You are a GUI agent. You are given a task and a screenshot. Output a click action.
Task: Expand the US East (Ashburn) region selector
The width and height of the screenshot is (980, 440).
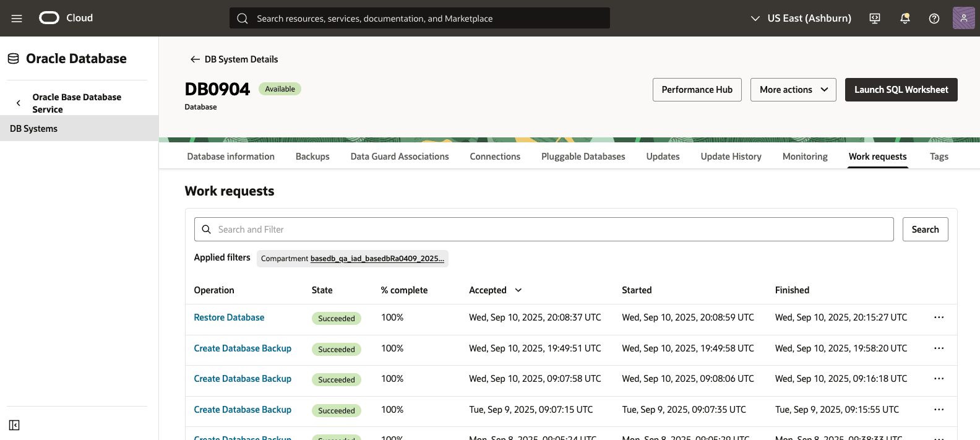pos(801,19)
